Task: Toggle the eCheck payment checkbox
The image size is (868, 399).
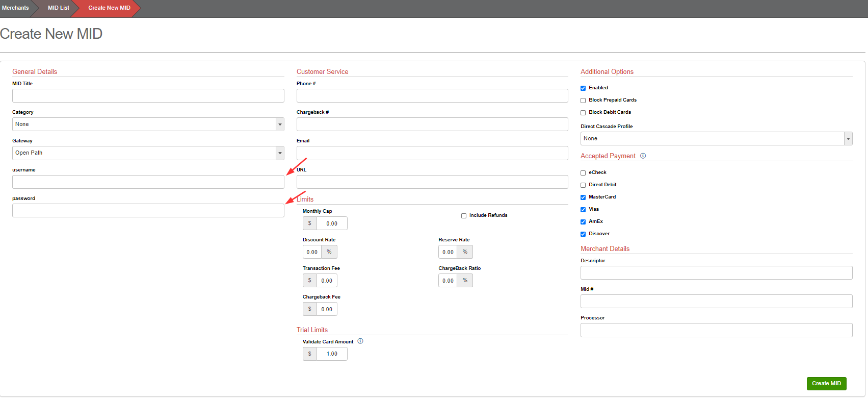Action: [x=583, y=173]
